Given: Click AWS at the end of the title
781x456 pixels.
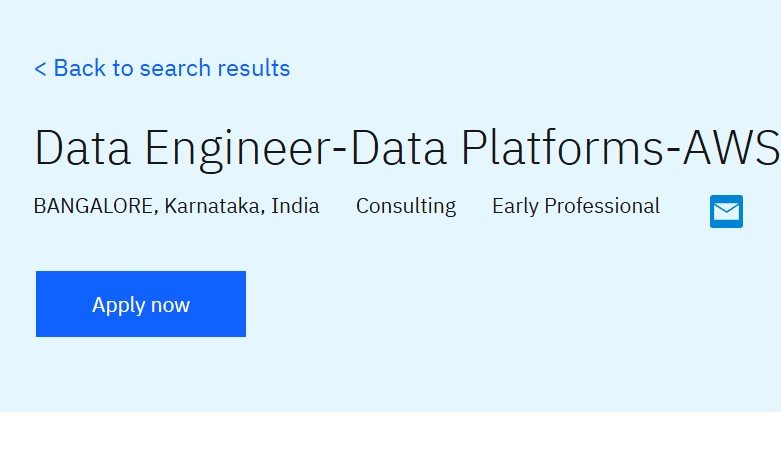Looking at the screenshot, I should point(731,148).
